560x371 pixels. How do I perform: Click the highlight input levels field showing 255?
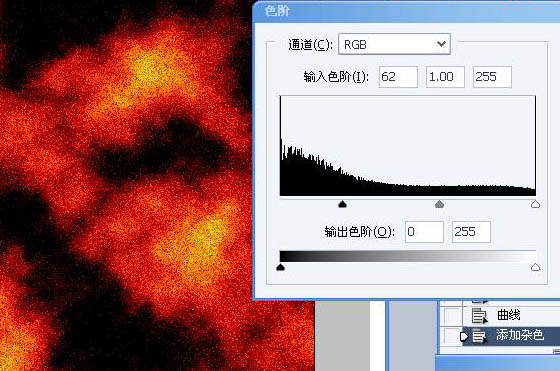tap(492, 77)
